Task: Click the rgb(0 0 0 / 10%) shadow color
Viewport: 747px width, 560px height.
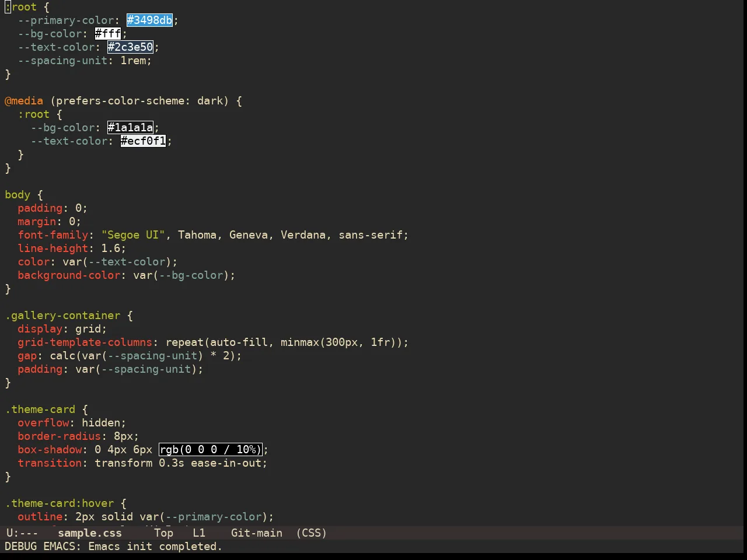Action: tap(211, 450)
